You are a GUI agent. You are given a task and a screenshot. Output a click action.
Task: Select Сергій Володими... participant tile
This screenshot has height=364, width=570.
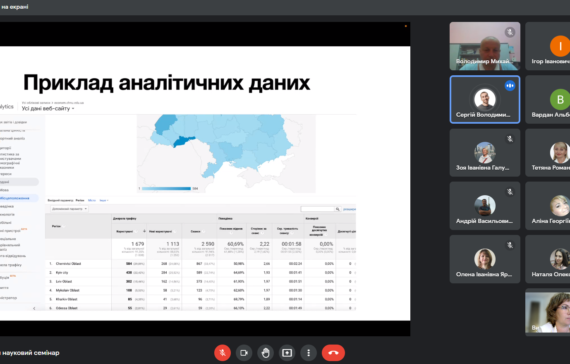point(485,100)
